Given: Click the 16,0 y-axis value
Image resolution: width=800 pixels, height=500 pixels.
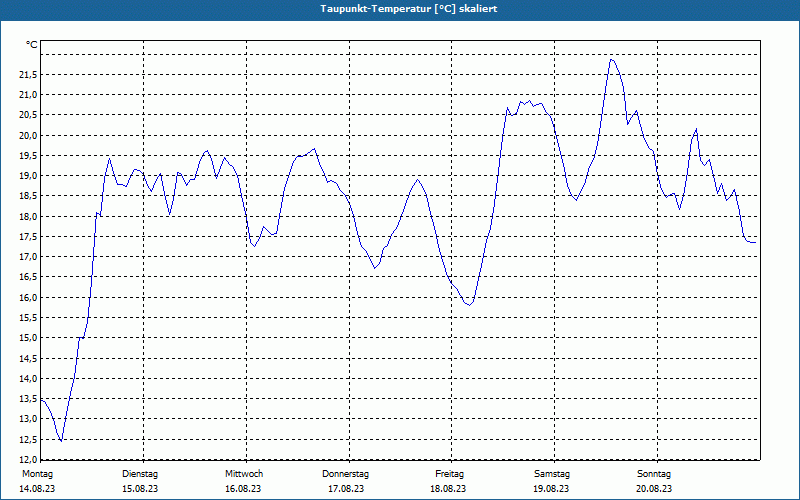Looking at the screenshot, I should pos(28,298).
